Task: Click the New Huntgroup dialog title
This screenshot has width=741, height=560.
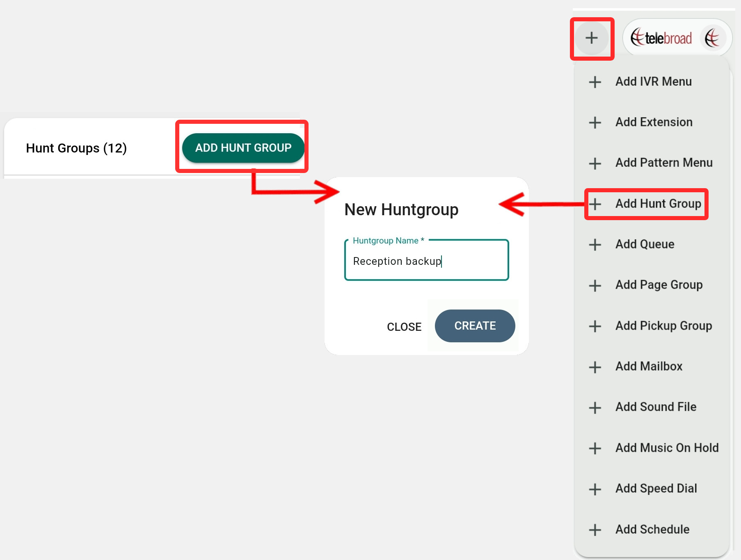Action: [401, 210]
